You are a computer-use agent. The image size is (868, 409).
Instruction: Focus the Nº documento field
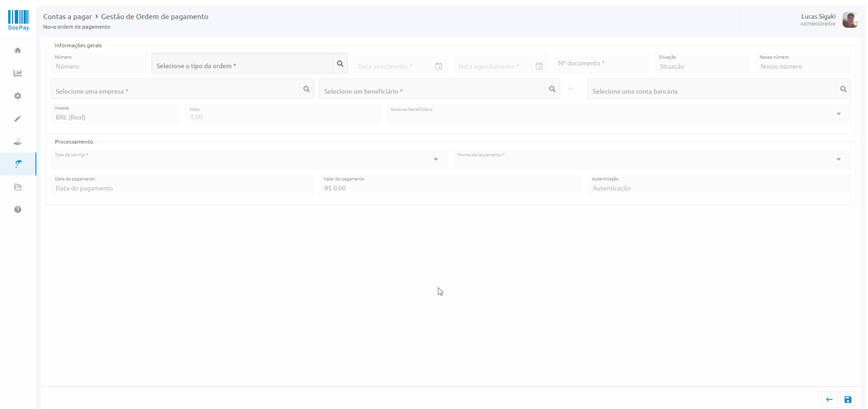[x=601, y=63]
